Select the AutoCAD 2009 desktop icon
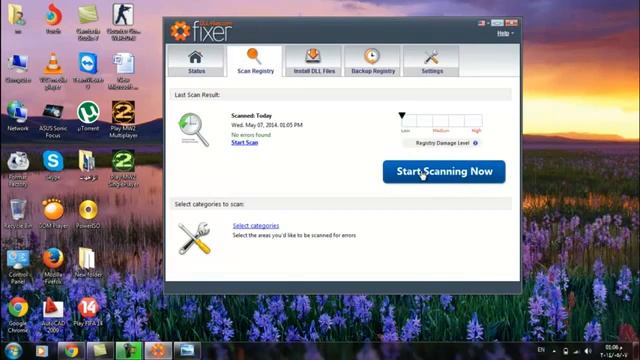The height and width of the screenshot is (360, 640). [53, 315]
